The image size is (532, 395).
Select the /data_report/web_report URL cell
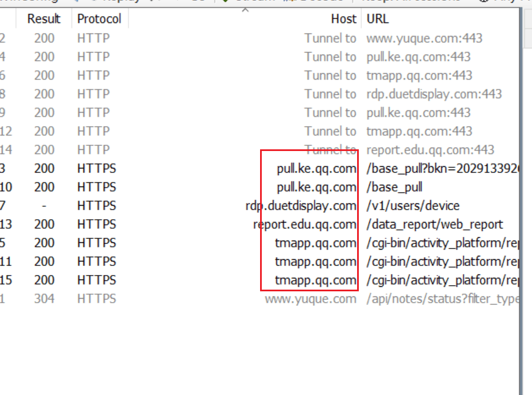[434, 225]
